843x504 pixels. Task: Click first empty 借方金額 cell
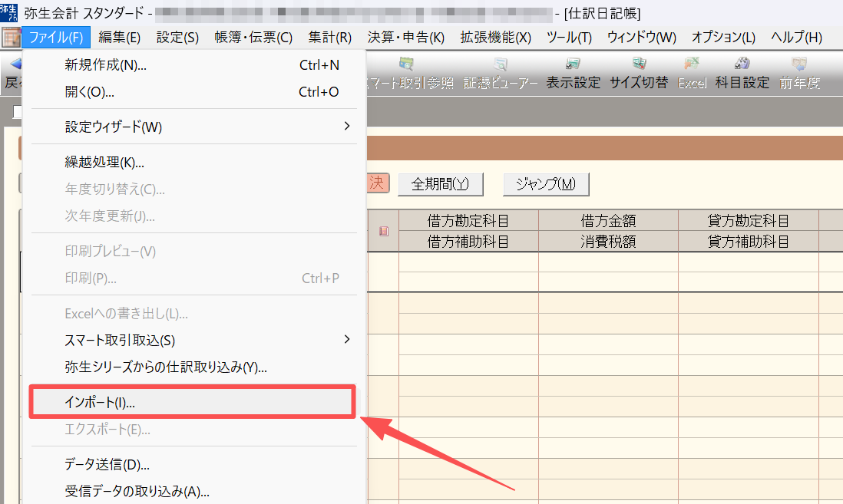click(x=608, y=262)
